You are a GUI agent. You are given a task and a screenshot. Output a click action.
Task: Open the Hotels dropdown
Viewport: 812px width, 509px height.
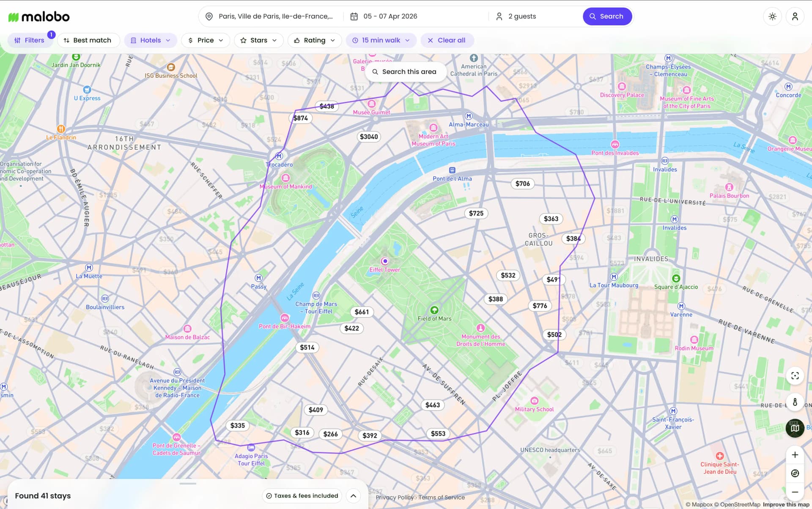pyautogui.click(x=151, y=40)
